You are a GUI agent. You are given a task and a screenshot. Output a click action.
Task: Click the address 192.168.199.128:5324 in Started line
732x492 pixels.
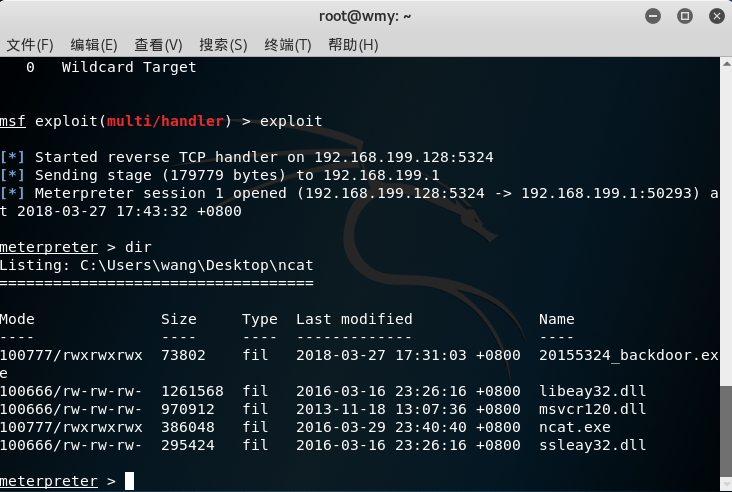click(x=404, y=157)
